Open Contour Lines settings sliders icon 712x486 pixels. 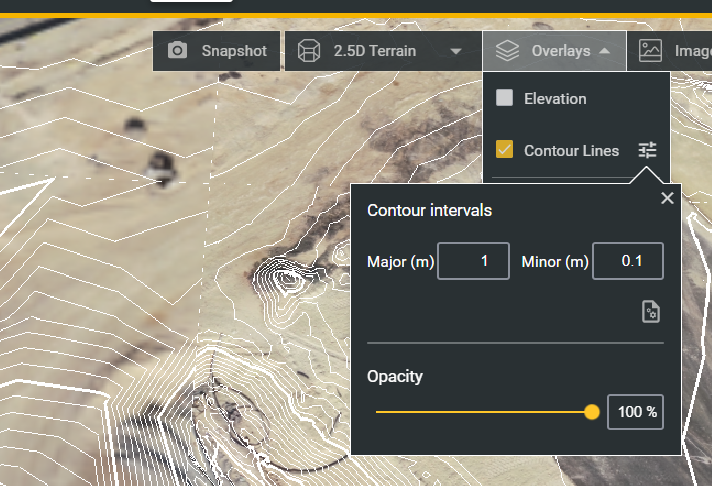click(x=647, y=150)
